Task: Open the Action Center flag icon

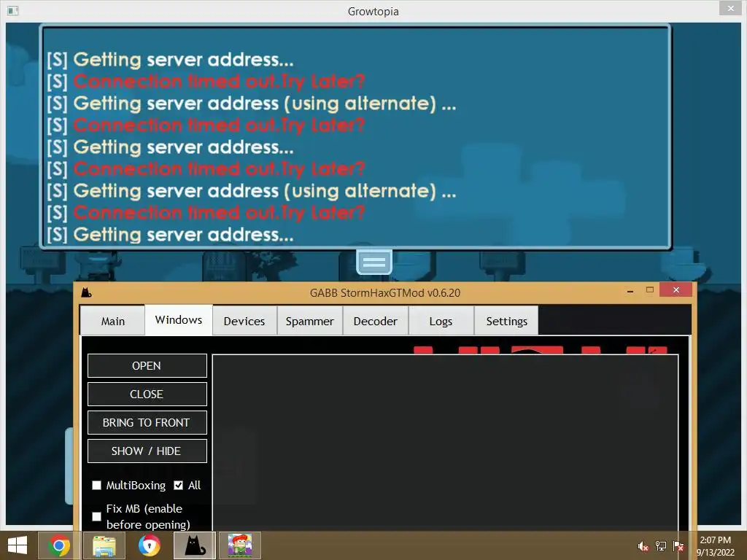Action: click(x=678, y=546)
